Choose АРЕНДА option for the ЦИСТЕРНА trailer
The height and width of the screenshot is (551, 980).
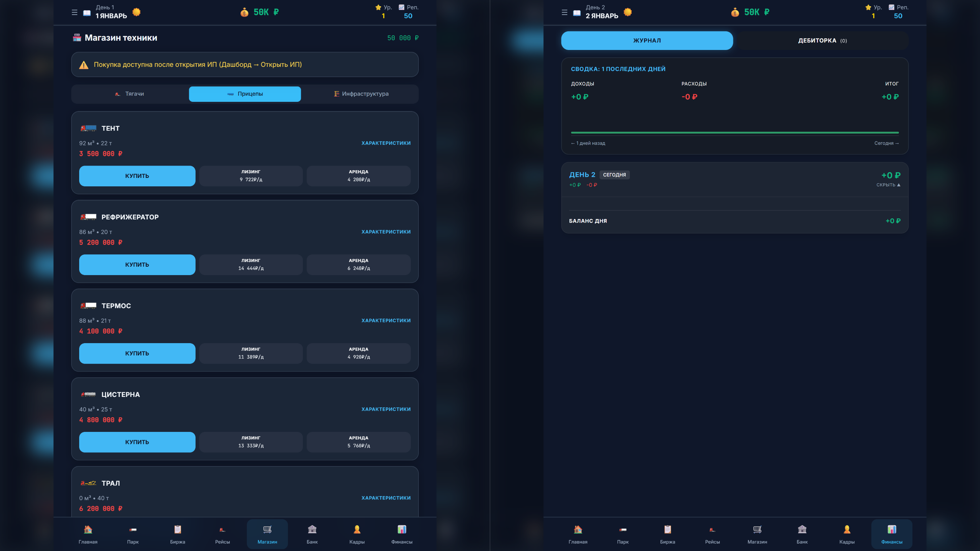(x=357, y=442)
